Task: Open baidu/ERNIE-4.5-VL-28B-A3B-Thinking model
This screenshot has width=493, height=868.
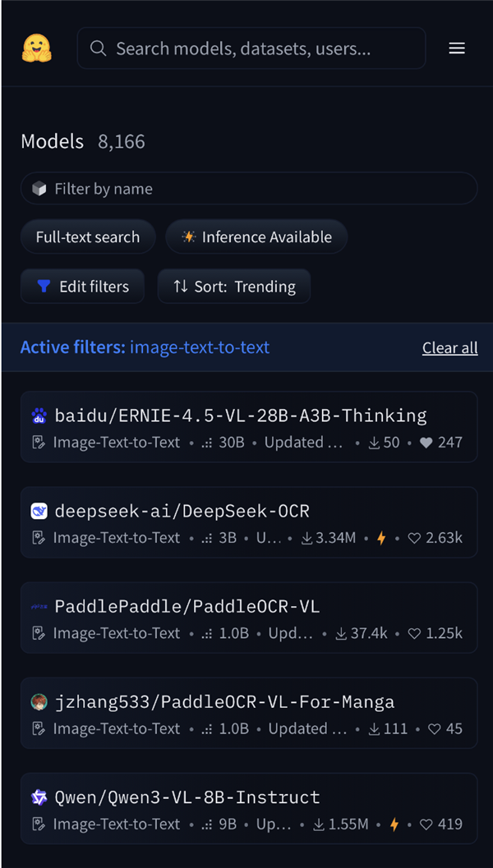Action: click(241, 416)
